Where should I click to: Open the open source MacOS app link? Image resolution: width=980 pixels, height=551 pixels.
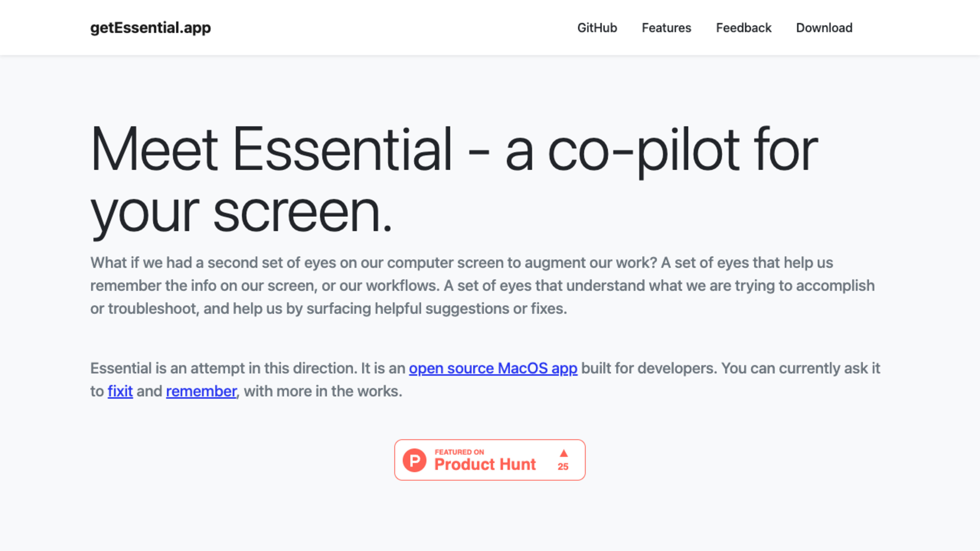pyautogui.click(x=493, y=368)
